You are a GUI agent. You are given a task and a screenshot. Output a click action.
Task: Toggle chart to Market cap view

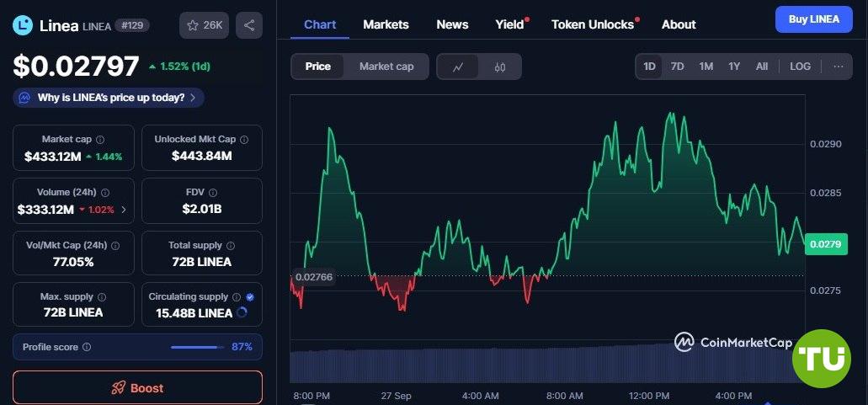(x=386, y=67)
